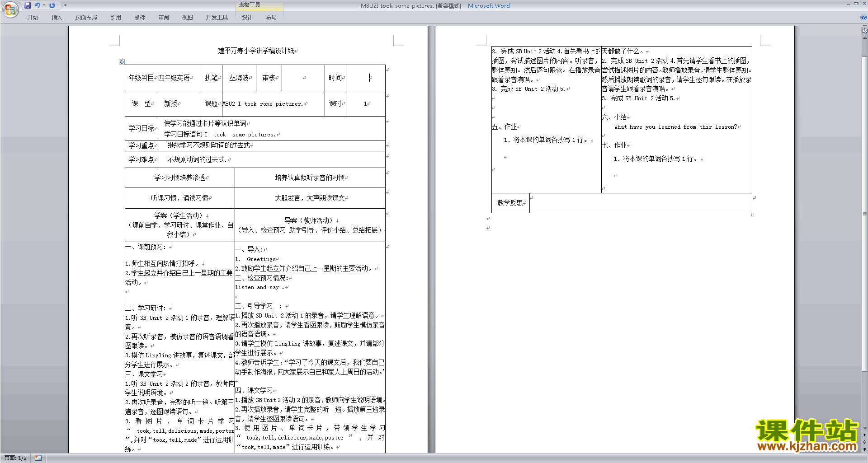868x463 pixels.
Task: Click the 课时 cell
Action: [x=335, y=103]
